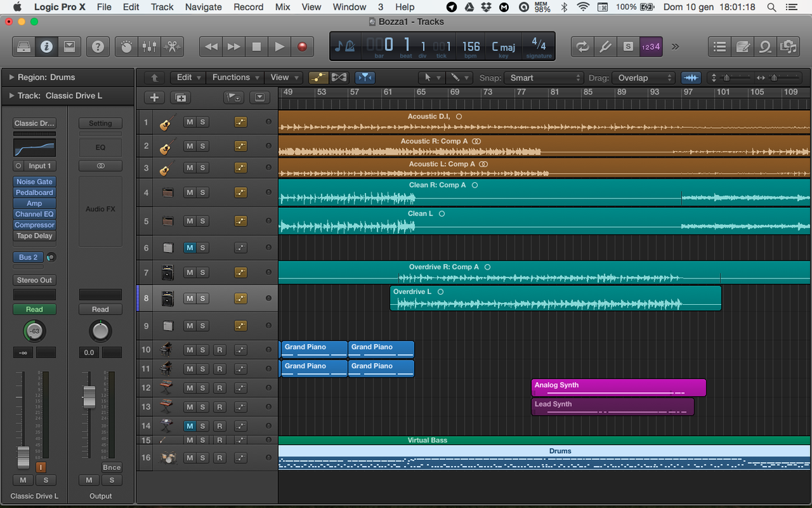Image resolution: width=812 pixels, height=508 pixels.
Task: Click the track 16 drum kit icon
Action: 168,458
